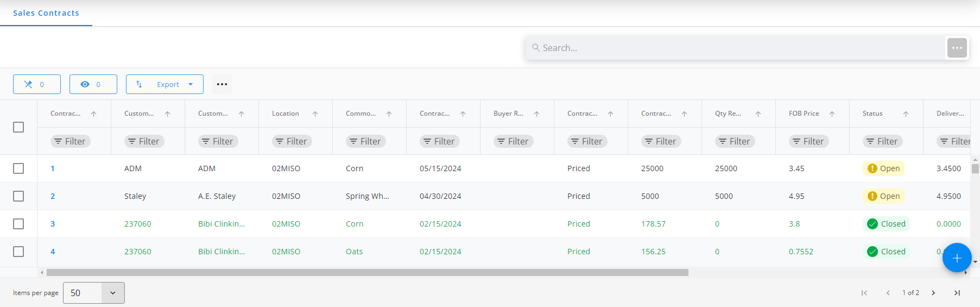The width and height of the screenshot is (980, 307).
Task: Click Closed status badge in Corn 178.57 row
Action: (886, 224)
